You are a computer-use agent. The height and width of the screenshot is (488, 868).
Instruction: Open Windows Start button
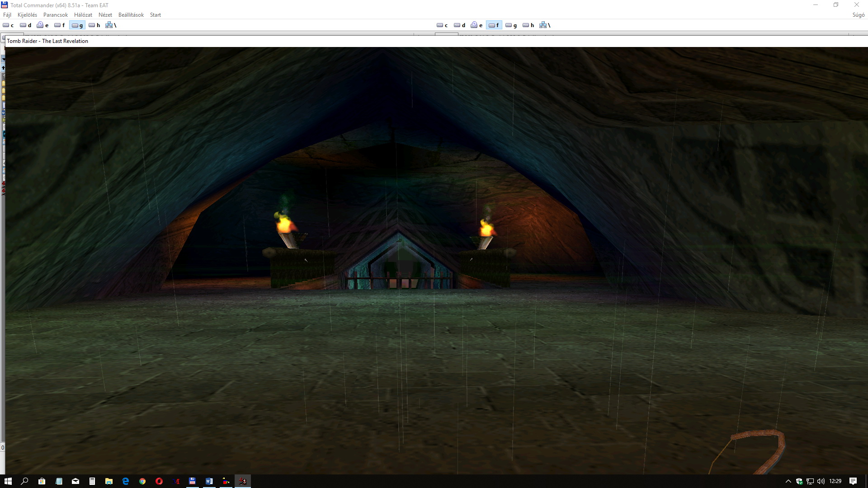click(x=8, y=481)
